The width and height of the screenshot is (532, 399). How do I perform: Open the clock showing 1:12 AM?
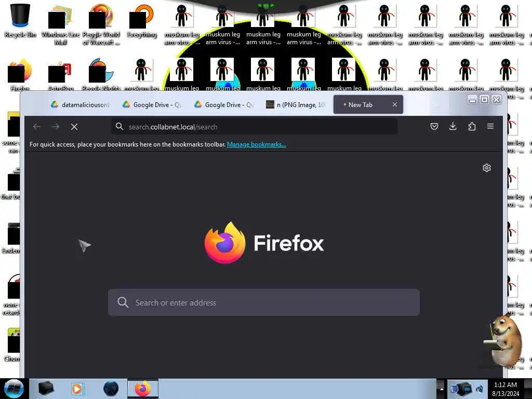506,389
